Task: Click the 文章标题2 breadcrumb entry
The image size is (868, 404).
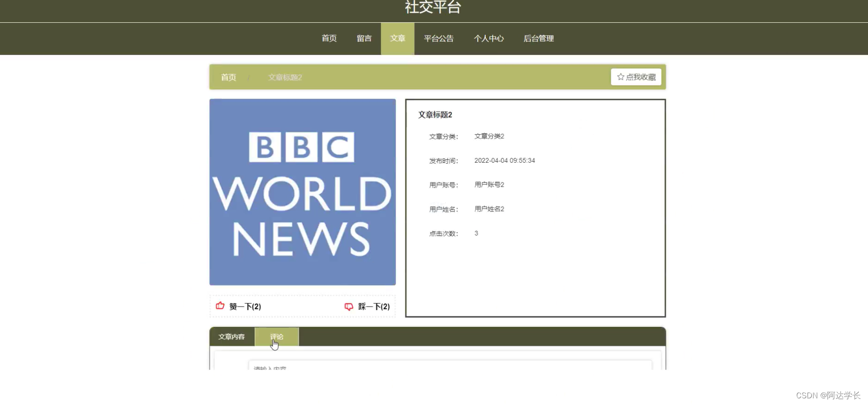Action: tap(285, 77)
